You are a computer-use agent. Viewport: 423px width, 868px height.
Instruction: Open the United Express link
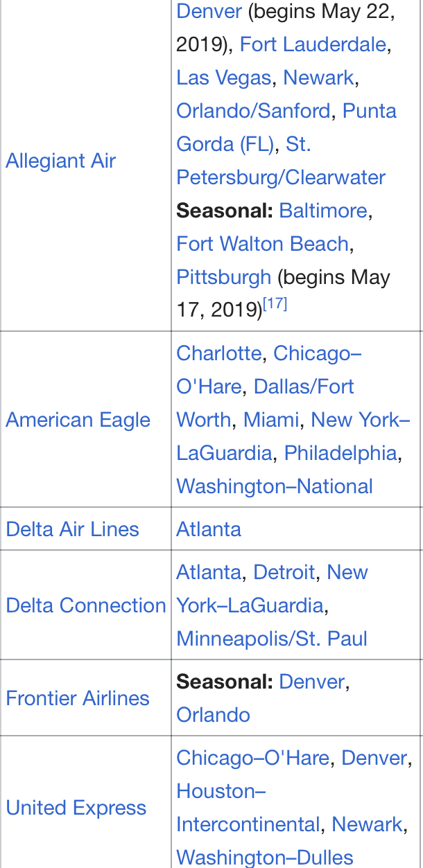pyautogui.click(x=76, y=808)
